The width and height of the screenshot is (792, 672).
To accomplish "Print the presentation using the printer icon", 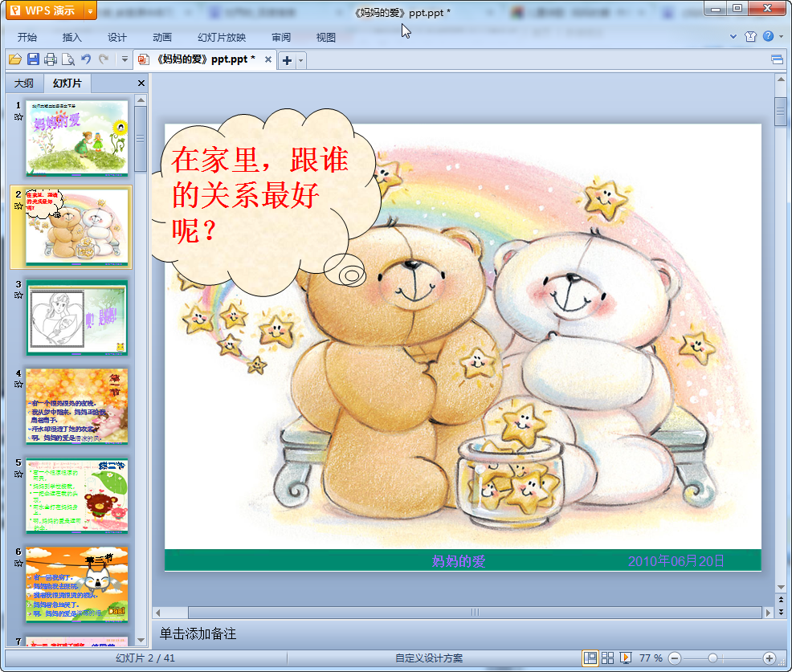I will coord(51,59).
